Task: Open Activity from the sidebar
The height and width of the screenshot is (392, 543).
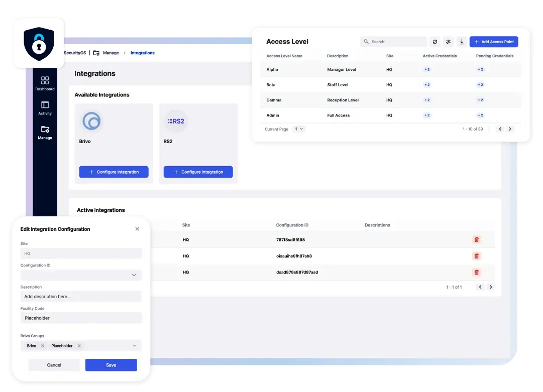Action: [x=45, y=108]
